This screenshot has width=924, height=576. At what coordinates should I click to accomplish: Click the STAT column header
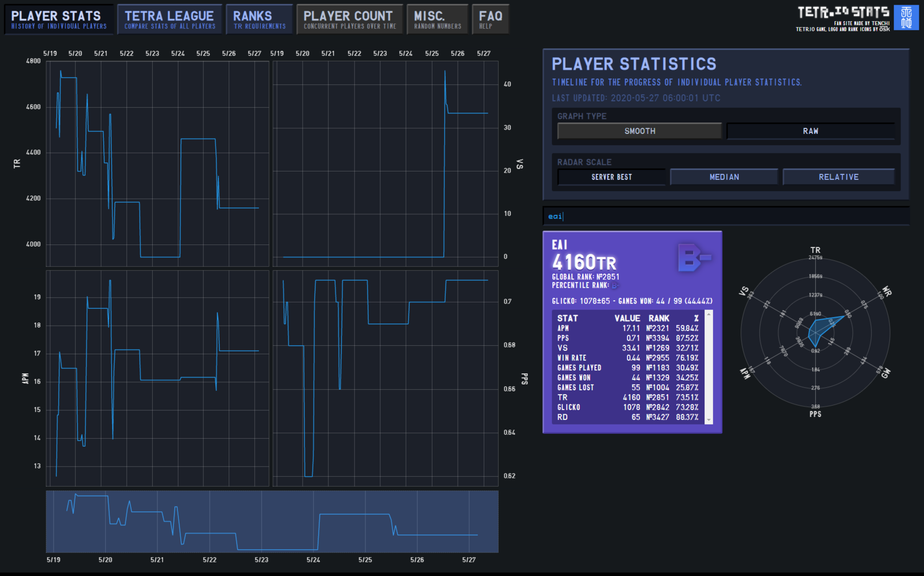(568, 318)
